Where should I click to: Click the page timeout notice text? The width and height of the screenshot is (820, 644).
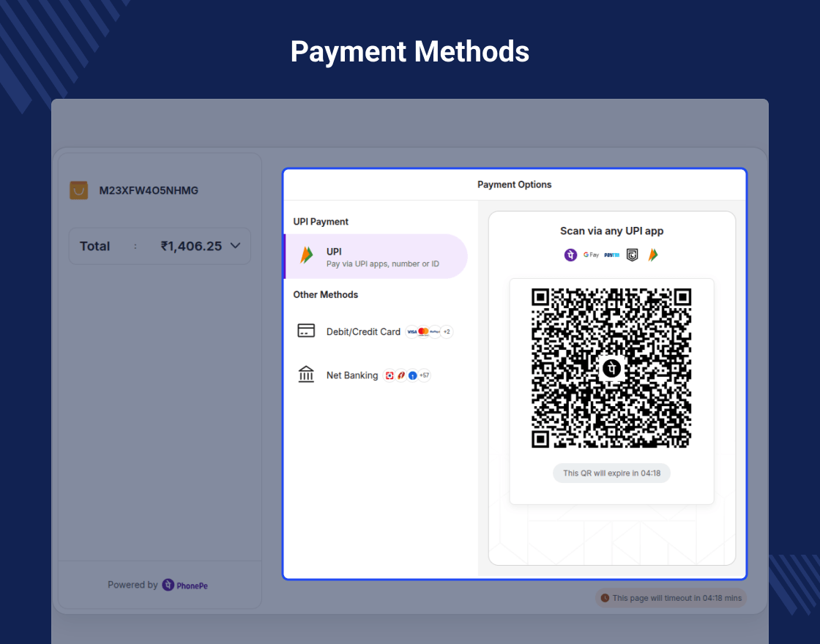pos(677,598)
